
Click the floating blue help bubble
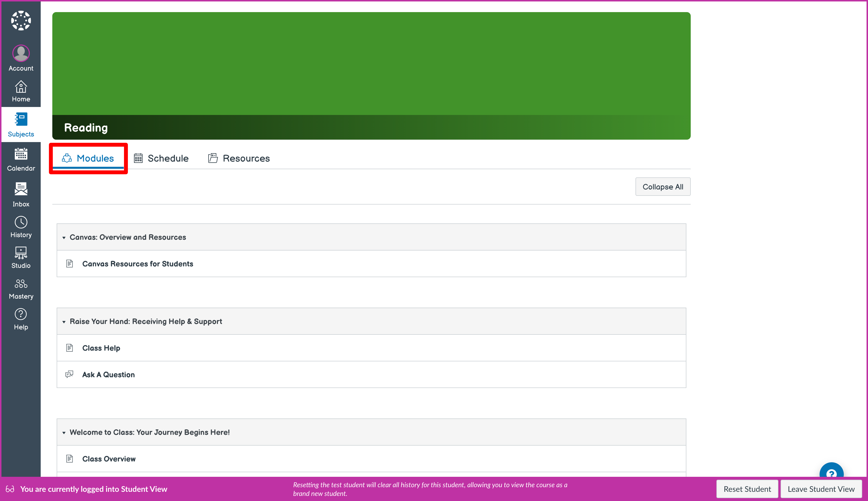(831, 470)
